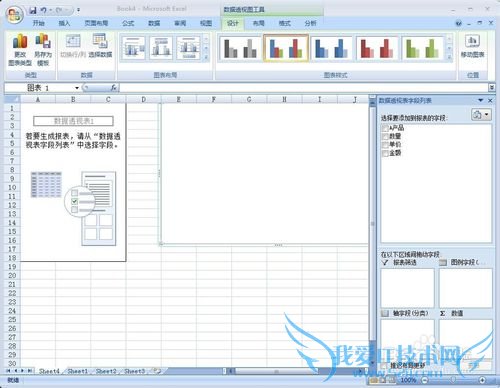Apply the green chart style

pyautogui.click(x=423, y=48)
